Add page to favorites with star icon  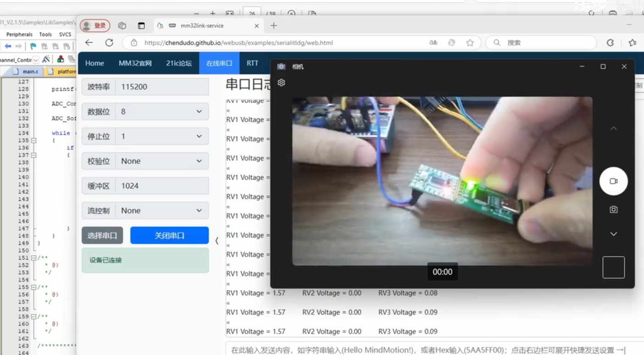tap(470, 43)
